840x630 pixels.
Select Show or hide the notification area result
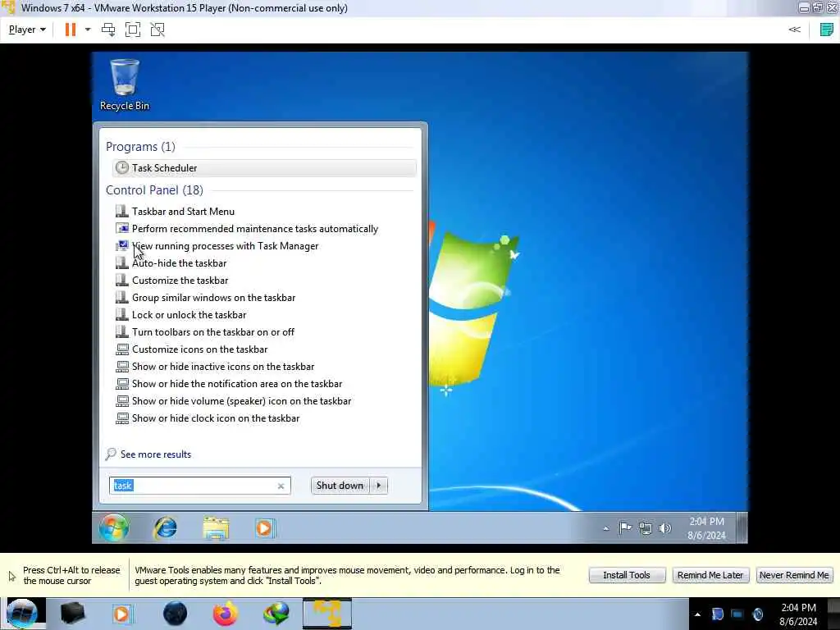237,384
